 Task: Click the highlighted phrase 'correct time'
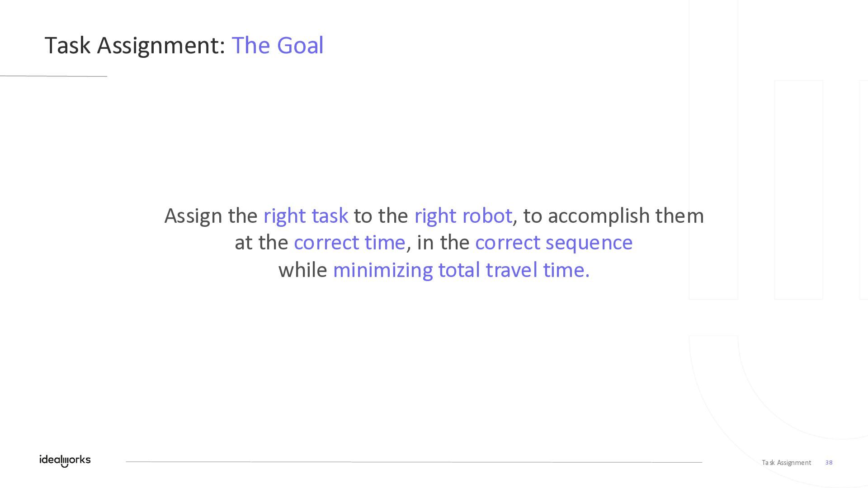pyautogui.click(x=349, y=243)
